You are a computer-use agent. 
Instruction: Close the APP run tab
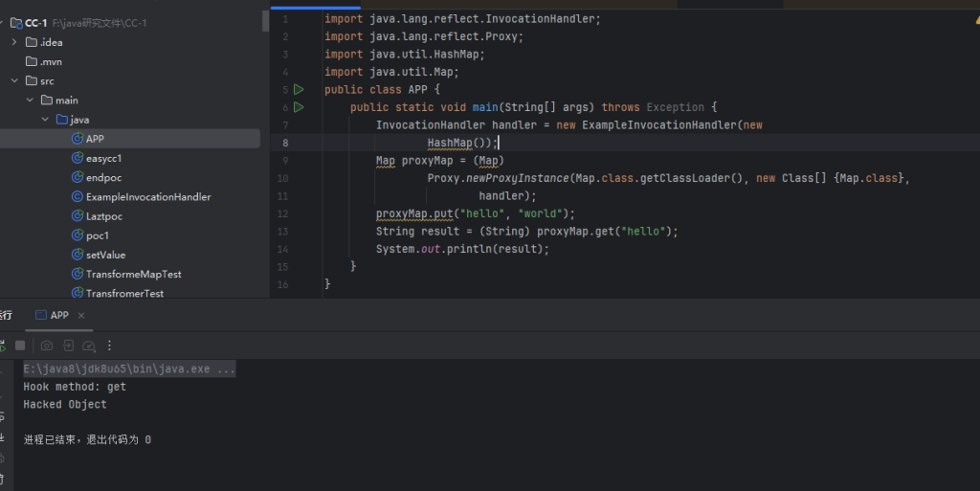tap(81, 315)
